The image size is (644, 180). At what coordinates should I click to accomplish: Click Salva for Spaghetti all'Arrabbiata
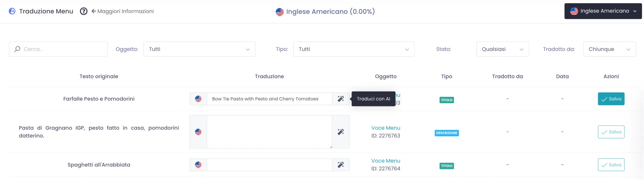(x=611, y=165)
